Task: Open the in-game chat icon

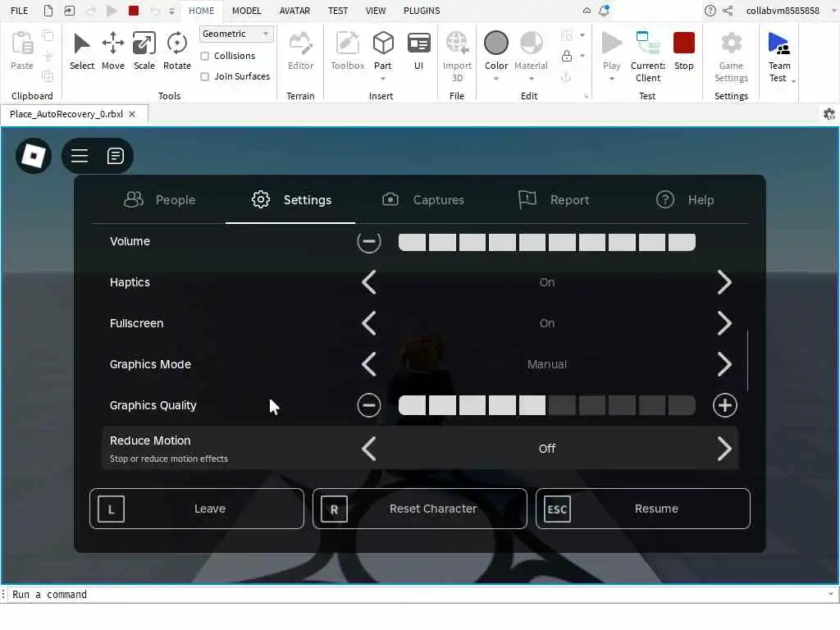Action: pyautogui.click(x=115, y=156)
